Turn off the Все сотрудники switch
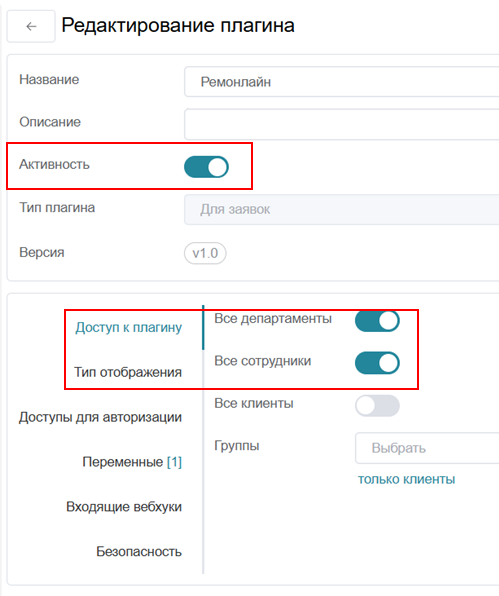This screenshot has width=499, height=596. point(377,363)
